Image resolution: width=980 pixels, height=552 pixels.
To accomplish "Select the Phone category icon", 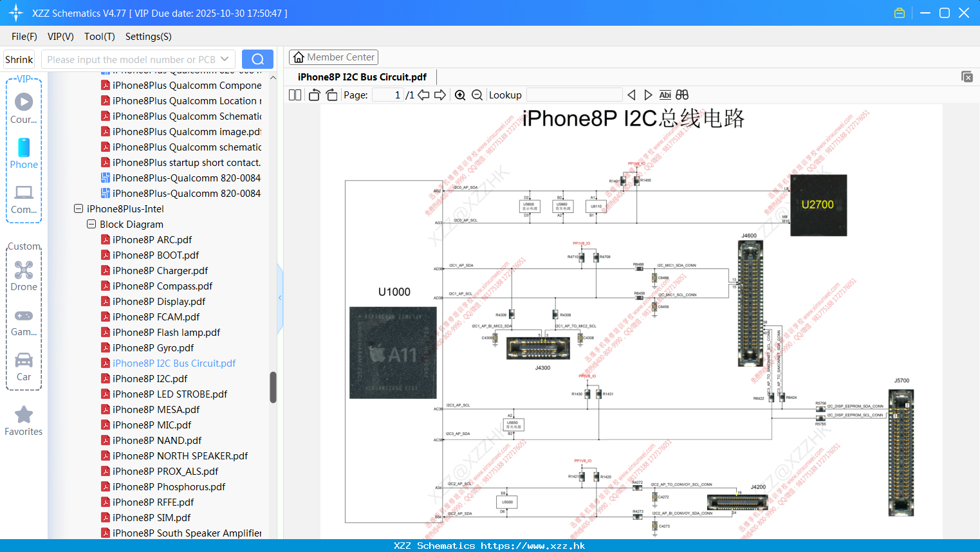I will click(x=24, y=147).
